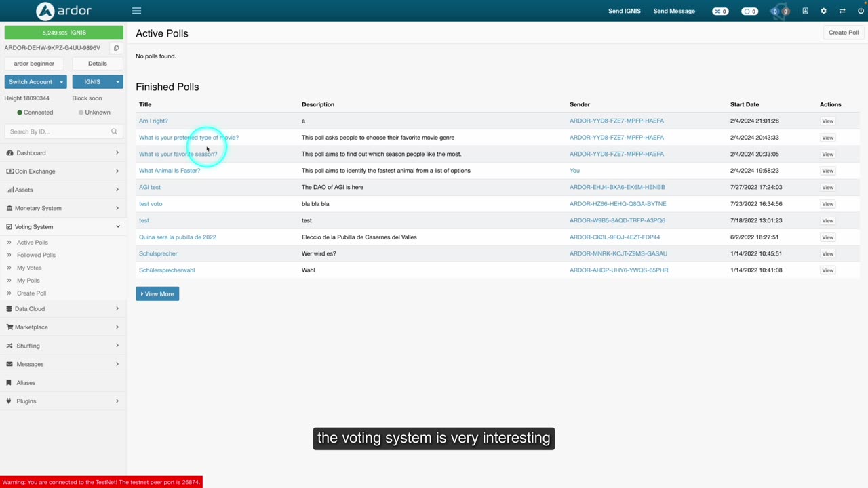The image size is (868, 488).
Task: Expand the Monetary System chevron
Action: click(117, 208)
